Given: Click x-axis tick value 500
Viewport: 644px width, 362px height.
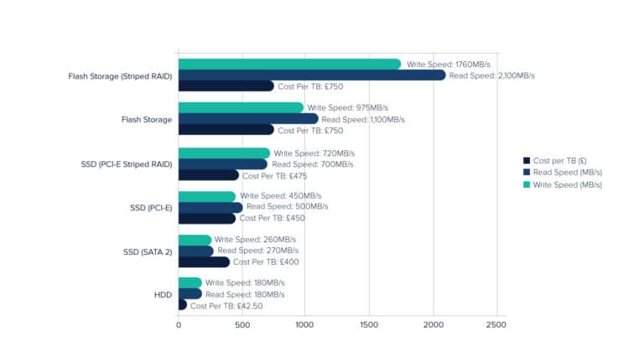Looking at the screenshot, I should click(x=242, y=325).
